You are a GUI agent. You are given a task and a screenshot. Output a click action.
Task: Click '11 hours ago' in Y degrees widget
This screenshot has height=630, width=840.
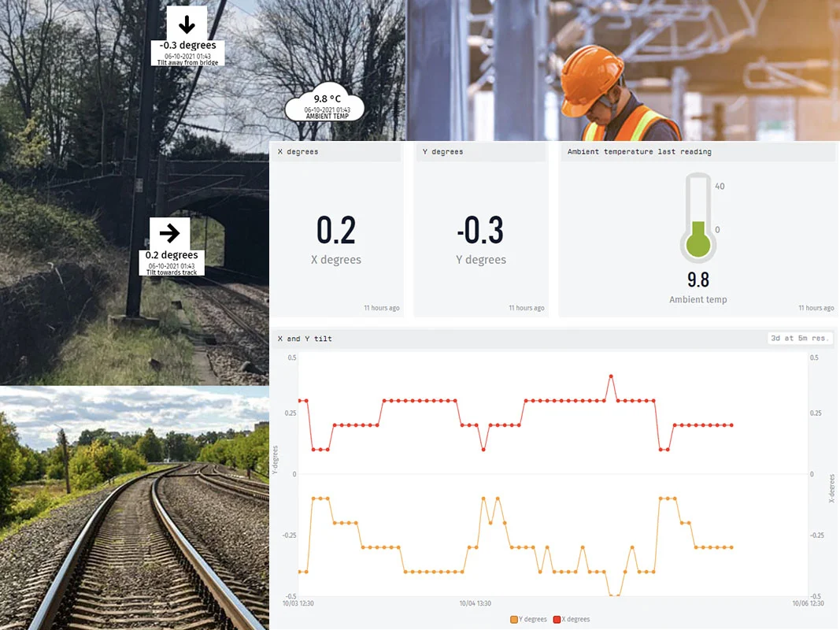(x=527, y=308)
